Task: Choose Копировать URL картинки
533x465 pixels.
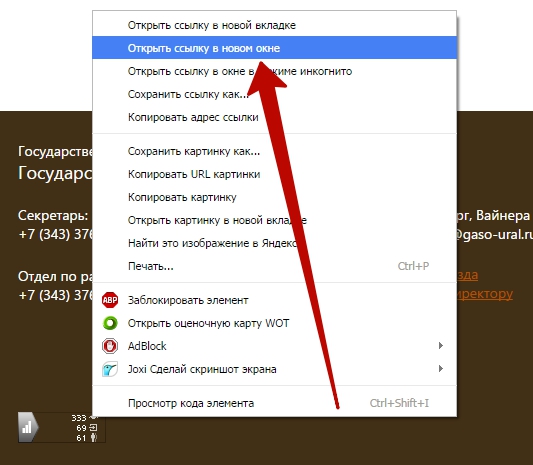Action: [274, 174]
